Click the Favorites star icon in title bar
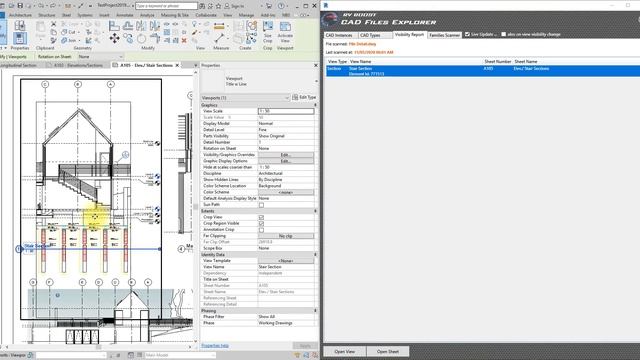Viewport: 640px width, 360px height. click(x=218, y=6)
